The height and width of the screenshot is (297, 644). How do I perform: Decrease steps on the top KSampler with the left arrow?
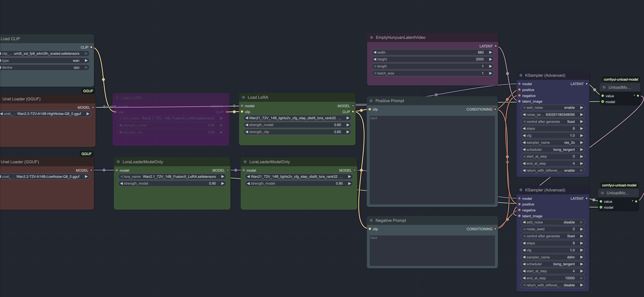524,129
